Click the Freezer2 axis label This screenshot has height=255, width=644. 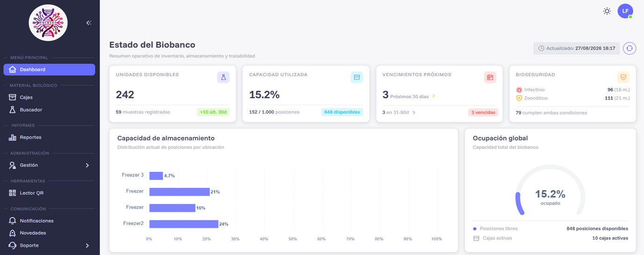click(133, 223)
